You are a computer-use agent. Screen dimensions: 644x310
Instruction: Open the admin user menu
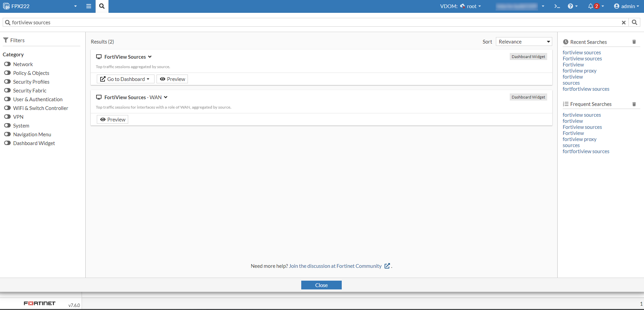pyautogui.click(x=626, y=6)
